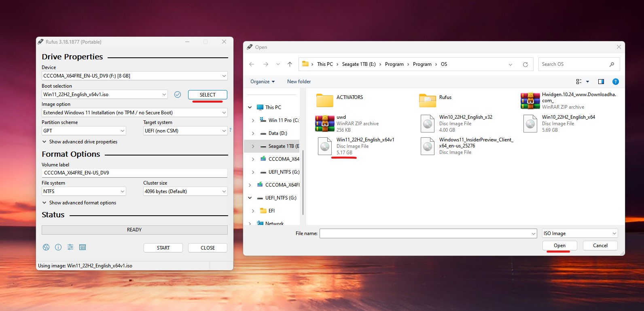Go forward in the Open dialog
The image size is (644, 311).
tap(265, 64)
